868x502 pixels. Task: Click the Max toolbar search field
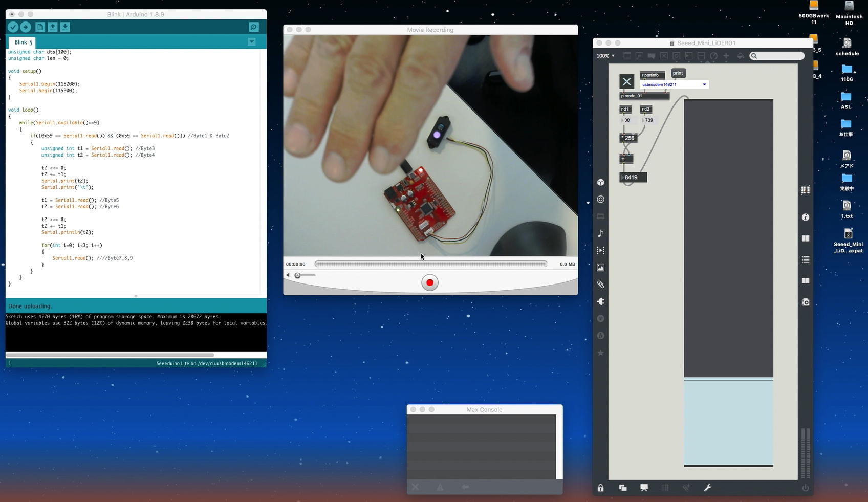pos(777,56)
